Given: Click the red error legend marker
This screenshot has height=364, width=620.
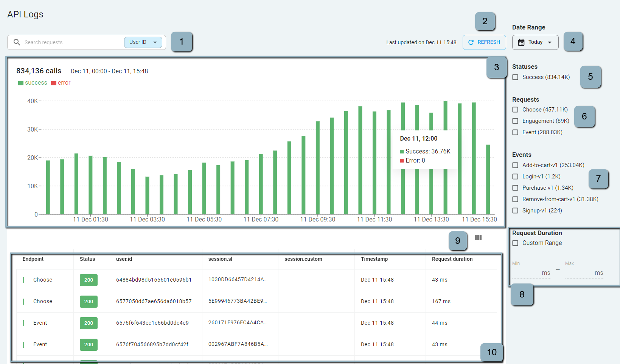Looking at the screenshot, I should (54, 83).
